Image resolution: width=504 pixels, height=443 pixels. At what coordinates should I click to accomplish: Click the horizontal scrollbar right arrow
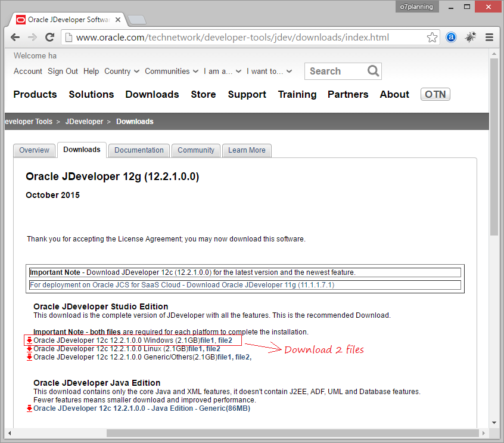pos(483,433)
